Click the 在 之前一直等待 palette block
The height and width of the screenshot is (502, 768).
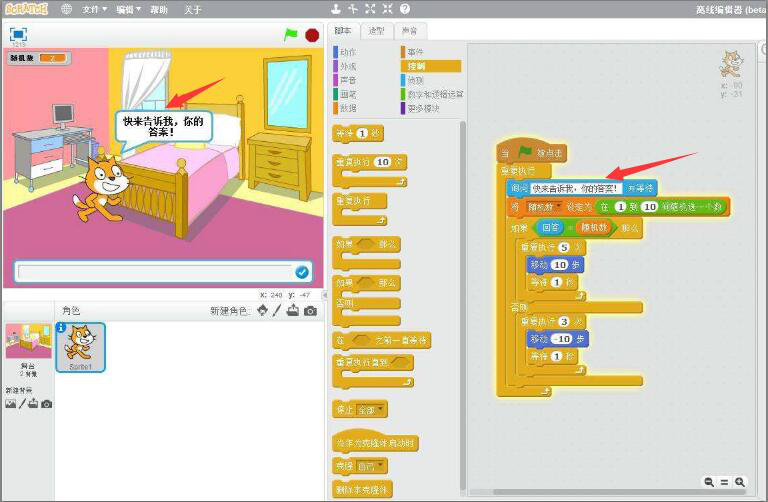(382, 340)
